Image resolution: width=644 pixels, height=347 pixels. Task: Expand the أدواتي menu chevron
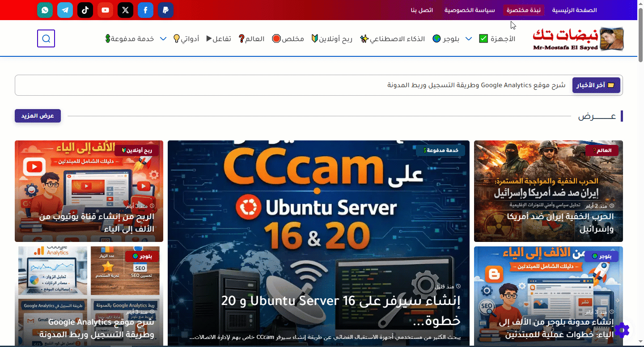coord(163,39)
